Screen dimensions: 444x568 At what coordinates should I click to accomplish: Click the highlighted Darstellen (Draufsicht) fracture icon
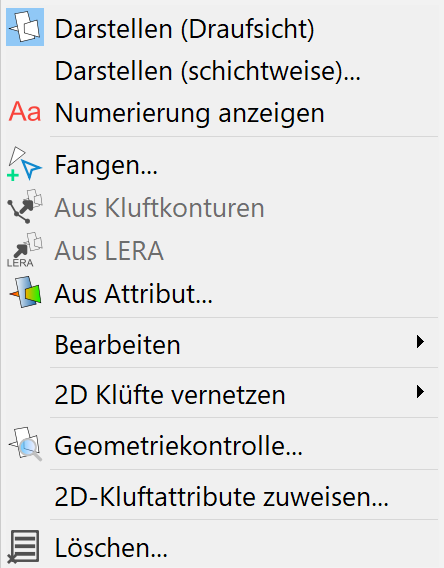(25, 27)
